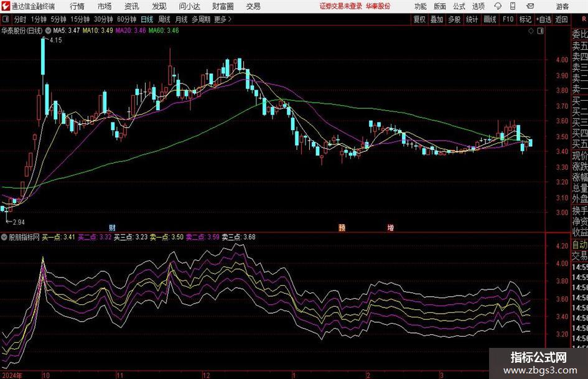
Task: Open the 选项 menu
Action: [x=478, y=6]
